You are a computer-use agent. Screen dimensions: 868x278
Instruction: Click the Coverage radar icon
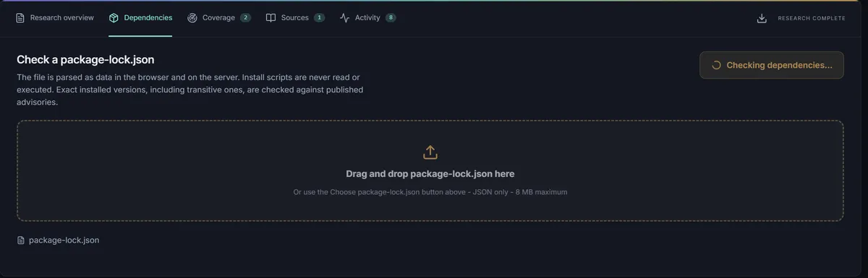(192, 18)
